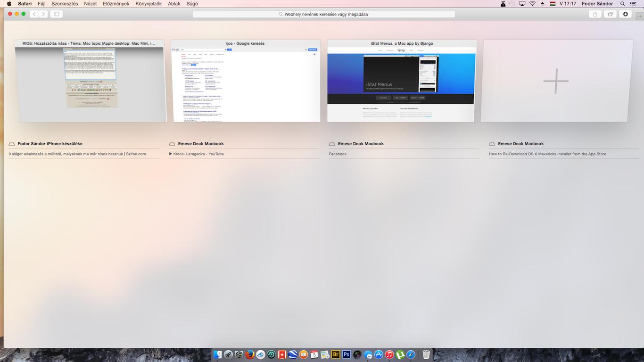Open the Könyvjelzők menu

149,4
